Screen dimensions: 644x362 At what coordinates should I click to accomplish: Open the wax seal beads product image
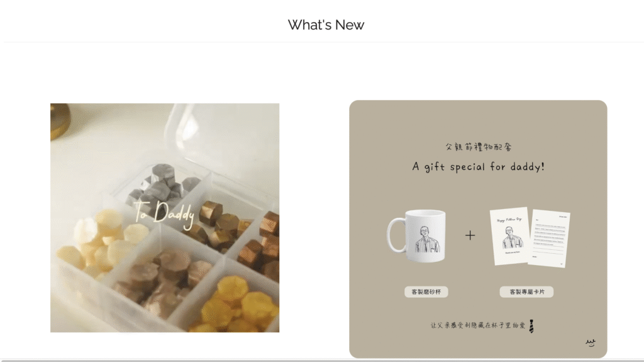pos(165,218)
